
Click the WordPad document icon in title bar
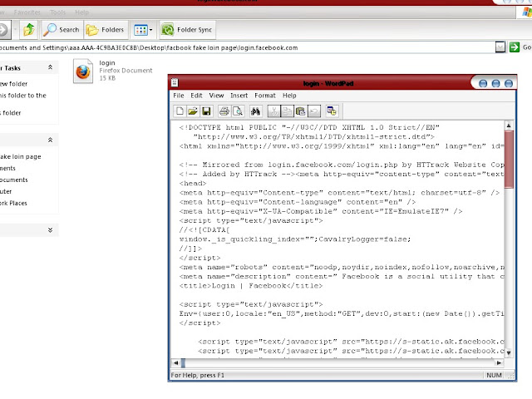(175, 83)
